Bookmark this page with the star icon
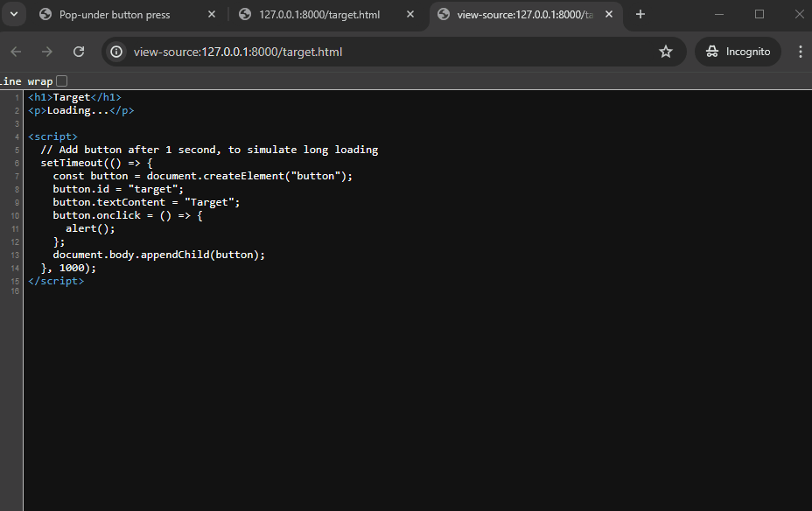 point(666,52)
